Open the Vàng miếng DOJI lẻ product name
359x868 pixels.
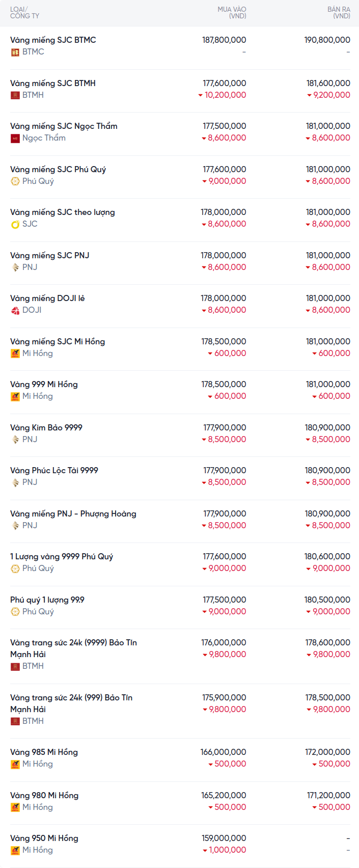[x=47, y=298]
